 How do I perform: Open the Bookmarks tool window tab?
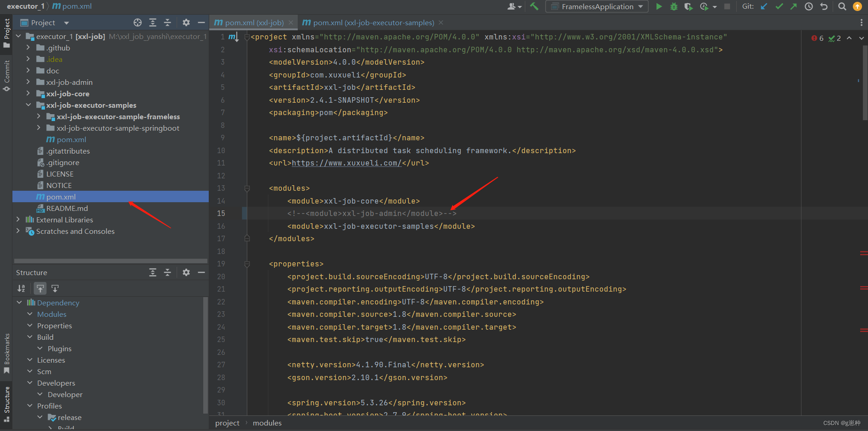[x=6, y=353]
